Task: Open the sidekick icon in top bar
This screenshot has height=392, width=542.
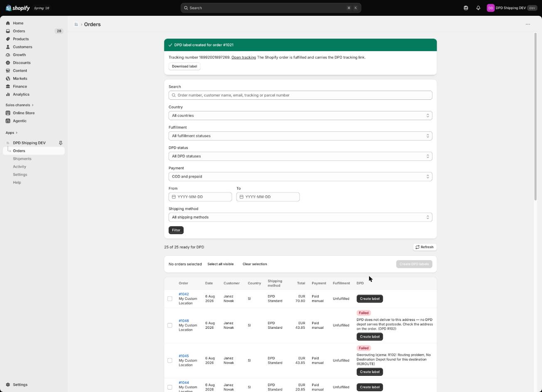Action: pyautogui.click(x=466, y=8)
